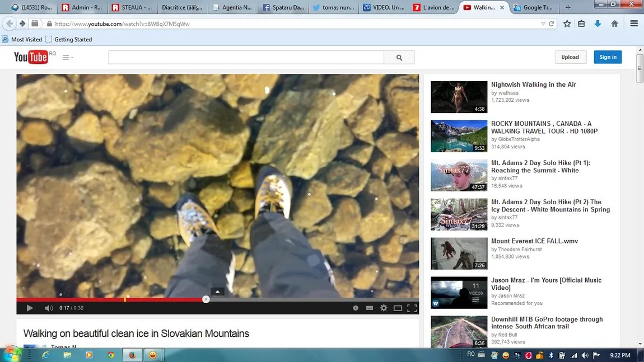Launch Google Chrome from taskbar
Viewport: 644px width, 362px height.
tap(110, 355)
